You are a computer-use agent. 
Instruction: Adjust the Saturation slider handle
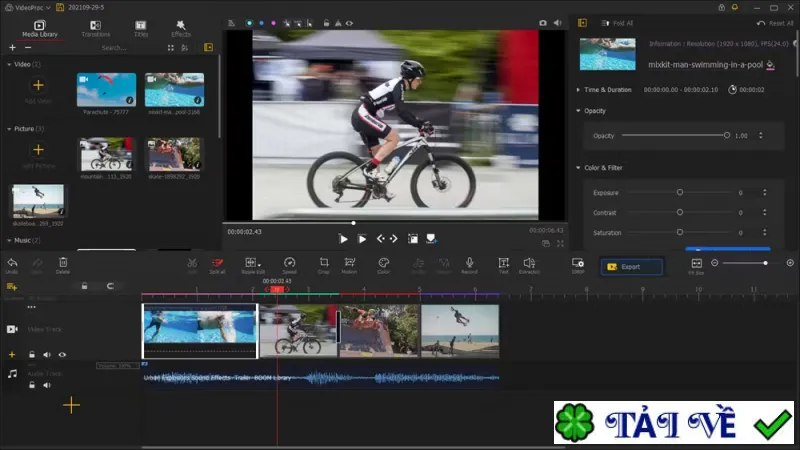[680, 232]
